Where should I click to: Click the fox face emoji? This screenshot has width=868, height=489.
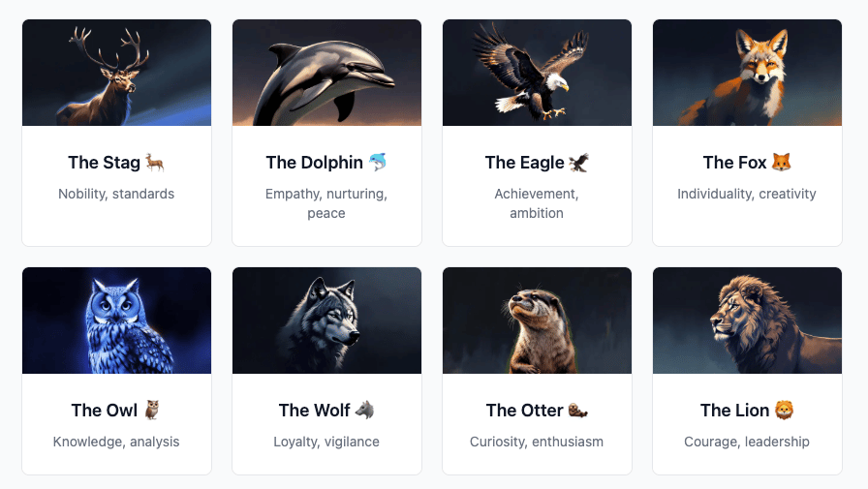782,162
